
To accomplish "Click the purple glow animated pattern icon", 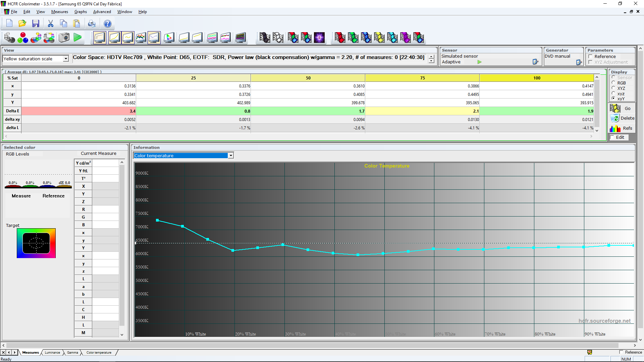I will point(319,38).
